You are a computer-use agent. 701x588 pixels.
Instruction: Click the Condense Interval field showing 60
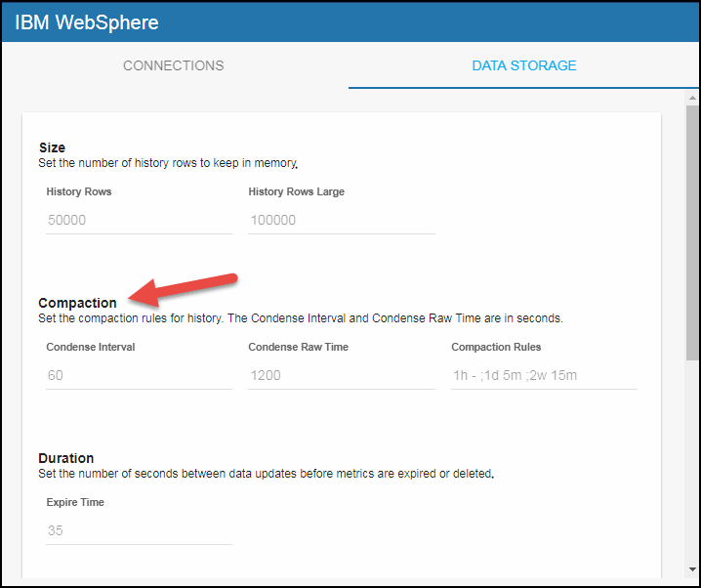pyautogui.click(x=139, y=375)
